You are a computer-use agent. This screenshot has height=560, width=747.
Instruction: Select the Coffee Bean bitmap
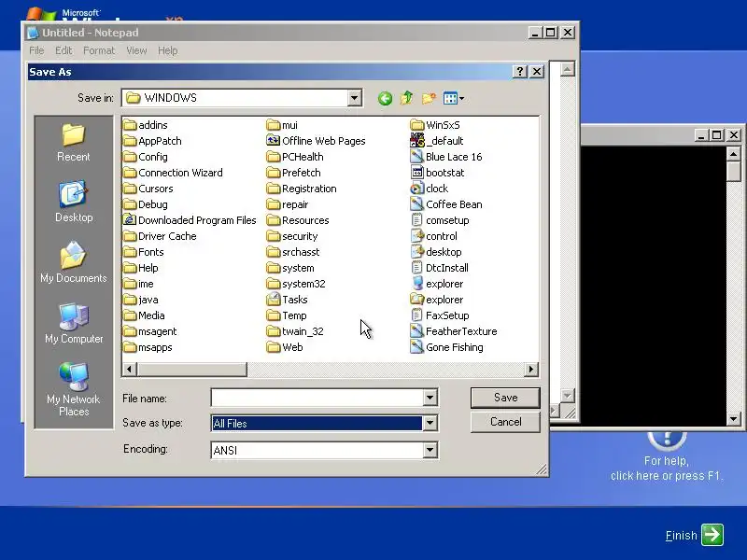pos(446,204)
